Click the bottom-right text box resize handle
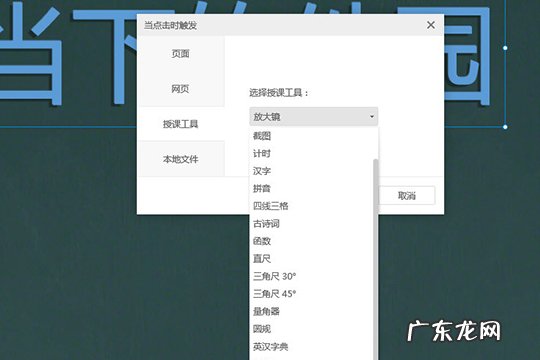 (x=505, y=127)
